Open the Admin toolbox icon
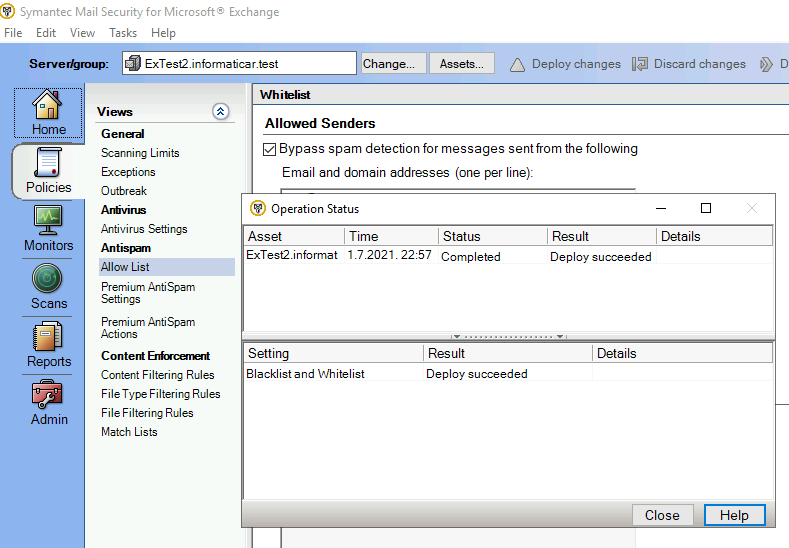Viewport: 789px width, 548px height. [47, 394]
